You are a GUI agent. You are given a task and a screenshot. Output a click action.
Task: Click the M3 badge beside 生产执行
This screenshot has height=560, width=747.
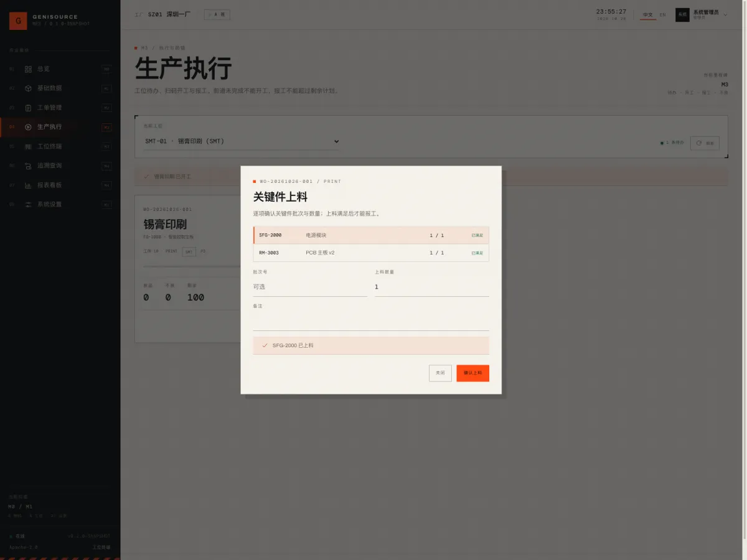pos(107,127)
